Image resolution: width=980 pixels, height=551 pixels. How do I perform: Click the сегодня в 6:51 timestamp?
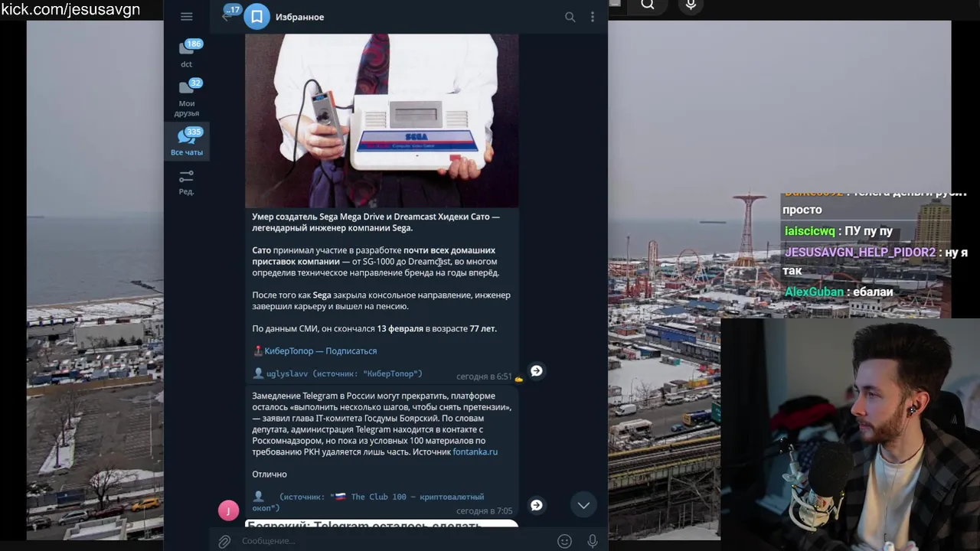[484, 377]
